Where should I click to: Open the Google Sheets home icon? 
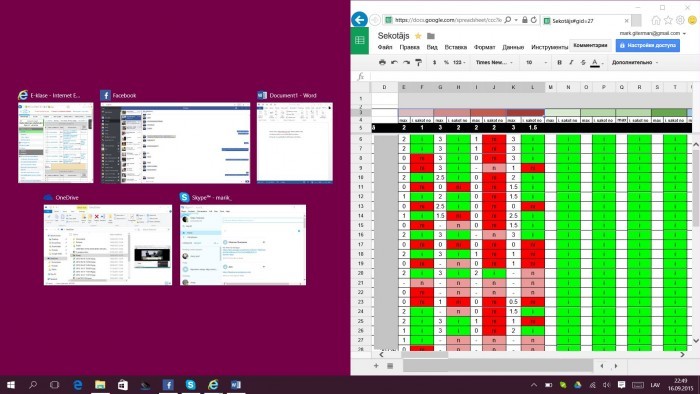point(360,41)
